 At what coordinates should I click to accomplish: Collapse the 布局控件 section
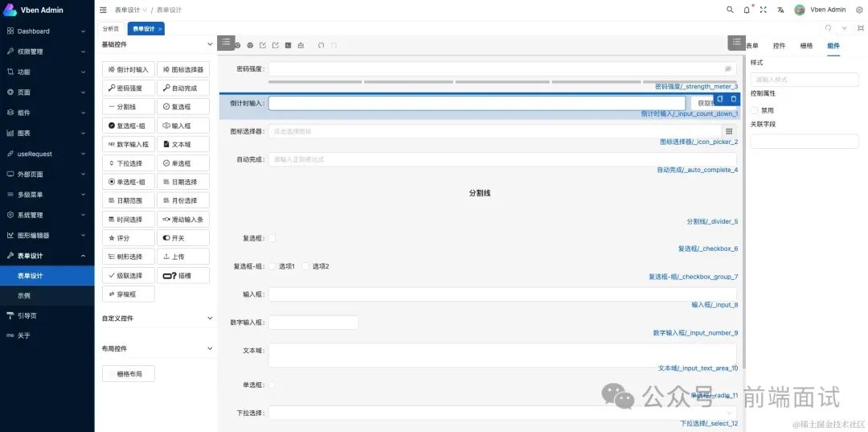[x=210, y=349]
